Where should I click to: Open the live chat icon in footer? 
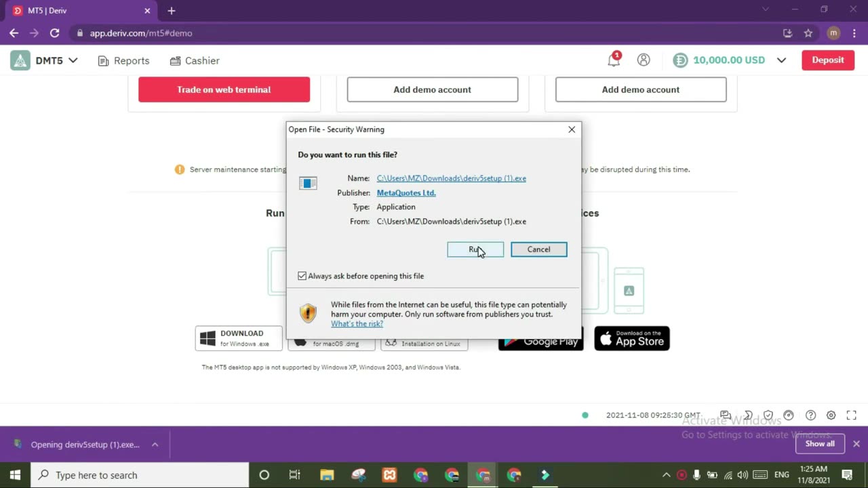click(x=726, y=415)
